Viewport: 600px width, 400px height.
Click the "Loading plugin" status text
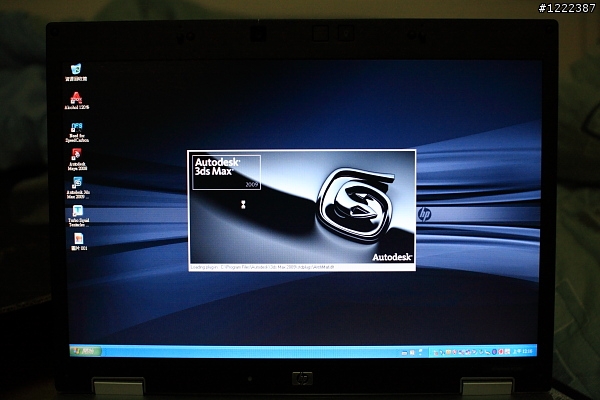click(262, 267)
